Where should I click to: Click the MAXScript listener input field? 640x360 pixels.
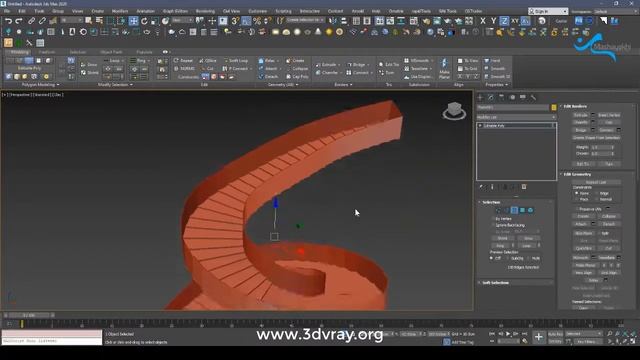51,341
